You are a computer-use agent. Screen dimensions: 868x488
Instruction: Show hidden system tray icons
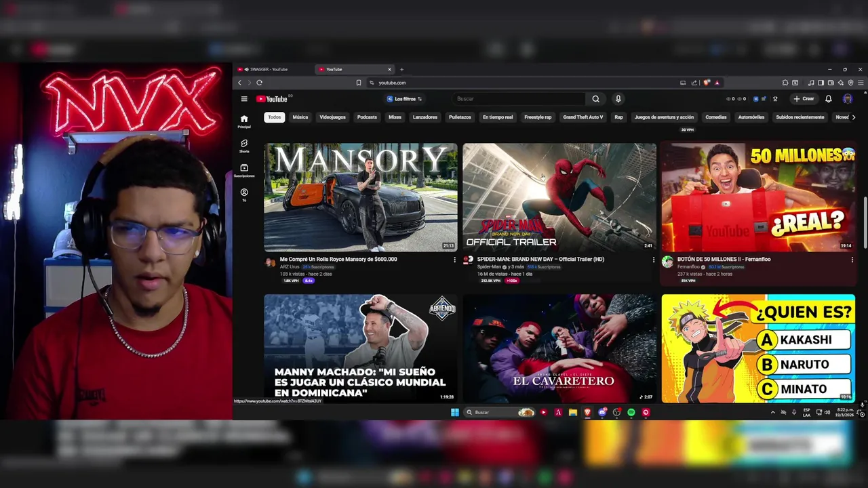[772, 412]
